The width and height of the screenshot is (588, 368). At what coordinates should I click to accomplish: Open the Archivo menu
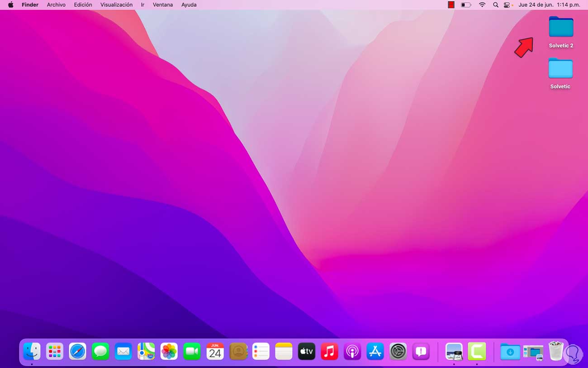(x=56, y=5)
